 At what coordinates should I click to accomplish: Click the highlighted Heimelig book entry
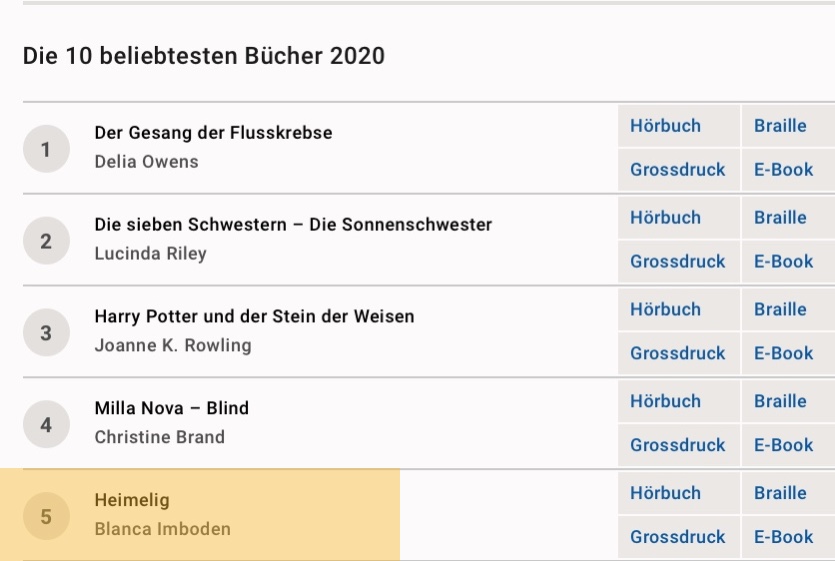click(200, 515)
